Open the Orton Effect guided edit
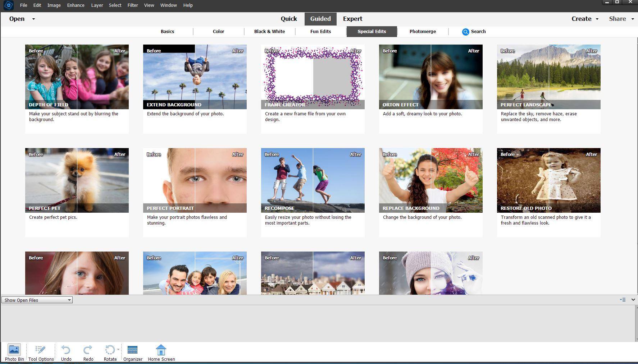The height and width of the screenshot is (364, 638). coord(430,77)
